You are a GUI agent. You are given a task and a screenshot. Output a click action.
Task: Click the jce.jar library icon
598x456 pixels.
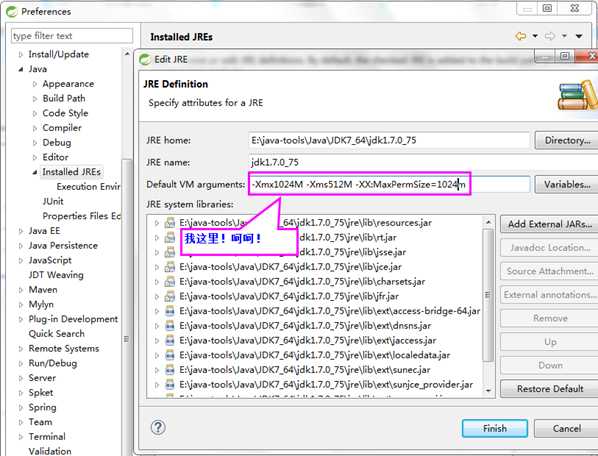[169, 267]
